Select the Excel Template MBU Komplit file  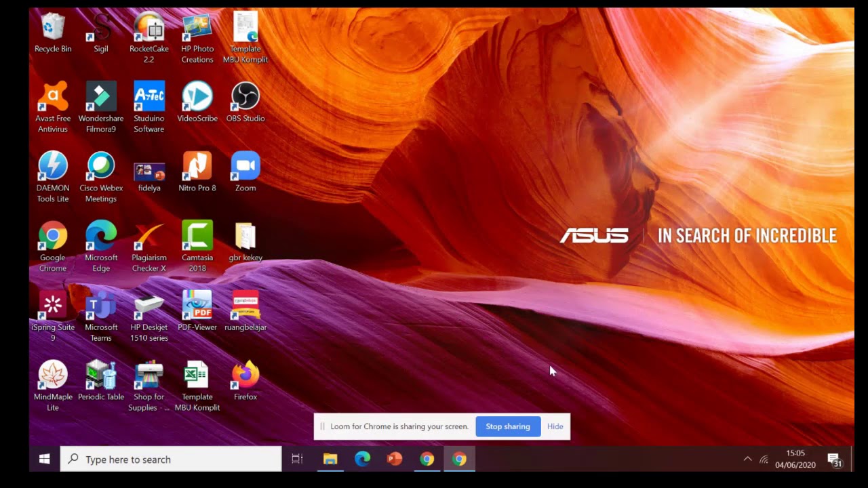tap(197, 386)
